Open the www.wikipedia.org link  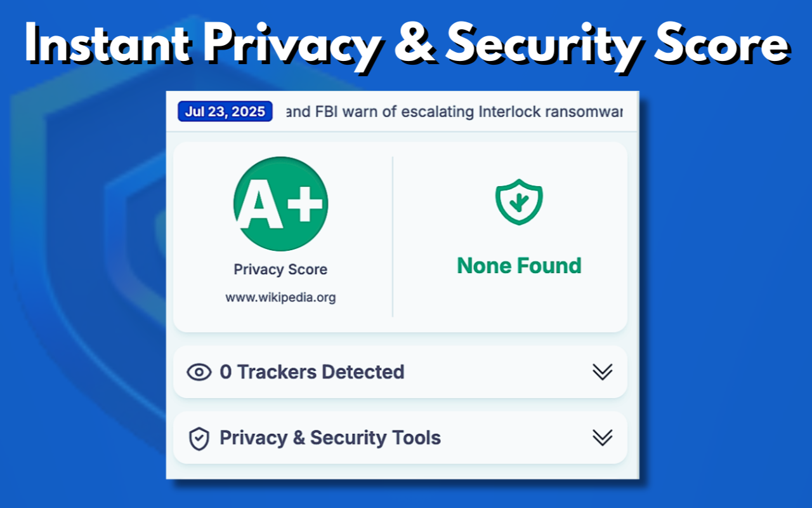[x=280, y=297]
